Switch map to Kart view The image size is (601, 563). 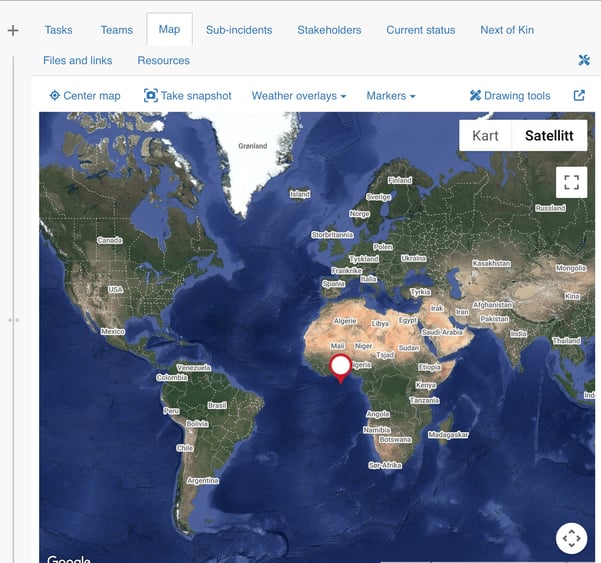(485, 136)
